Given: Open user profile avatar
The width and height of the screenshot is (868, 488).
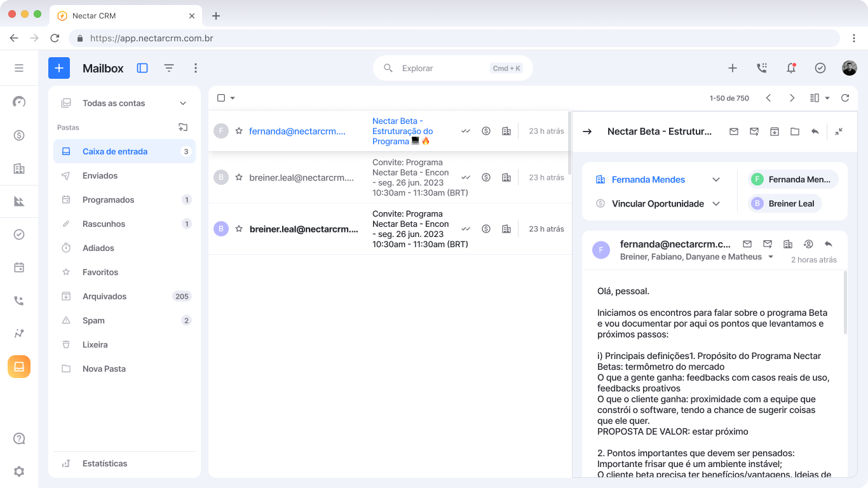Looking at the screenshot, I should point(850,68).
